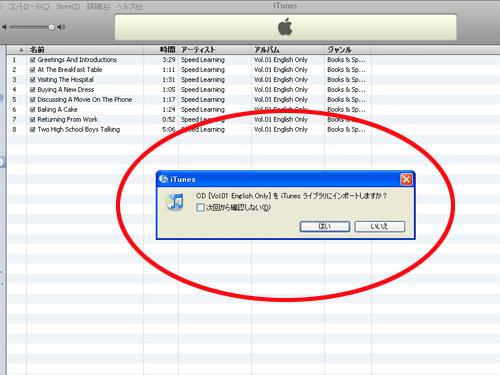The height and width of the screenshot is (375, 500).
Task: Click Books & Sp... genre in track 3 row
Action: (x=346, y=80)
